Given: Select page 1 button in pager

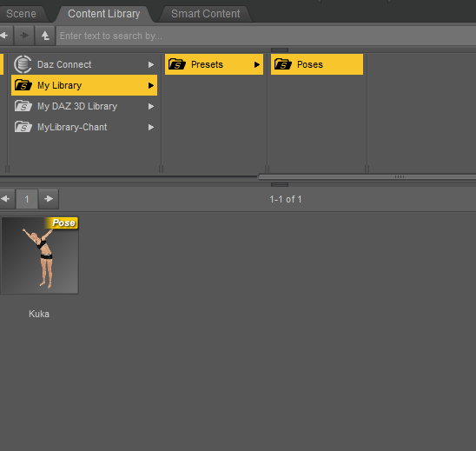Looking at the screenshot, I should click(x=27, y=199).
